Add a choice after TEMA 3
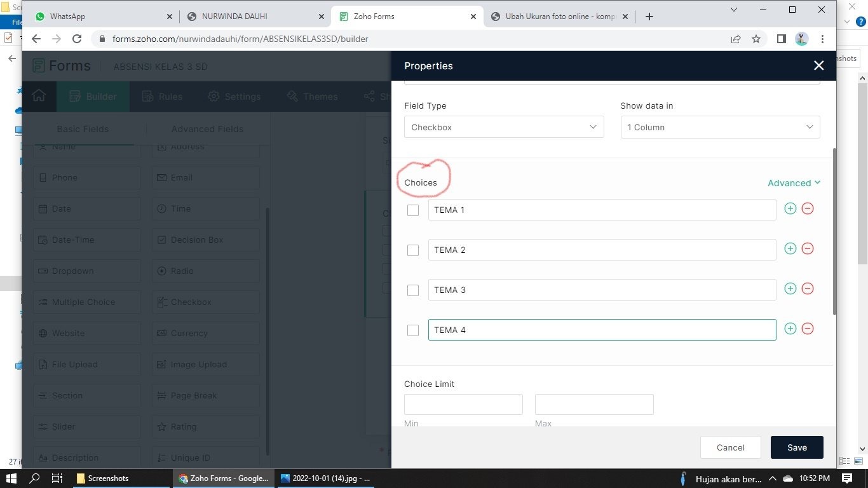The image size is (868, 488). point(790,288)
